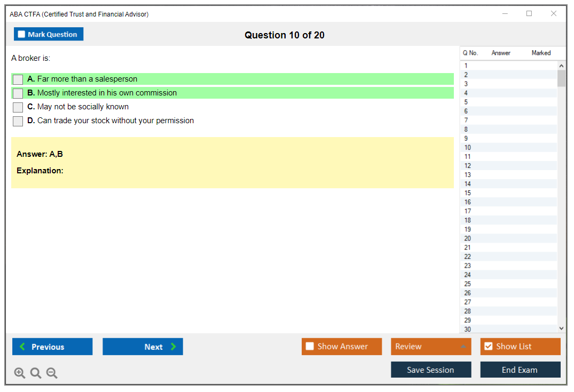Image resolution: width=574 pixels, height=392 pixels.
Task: Select question 10 in the list
Action: [468, 148]
